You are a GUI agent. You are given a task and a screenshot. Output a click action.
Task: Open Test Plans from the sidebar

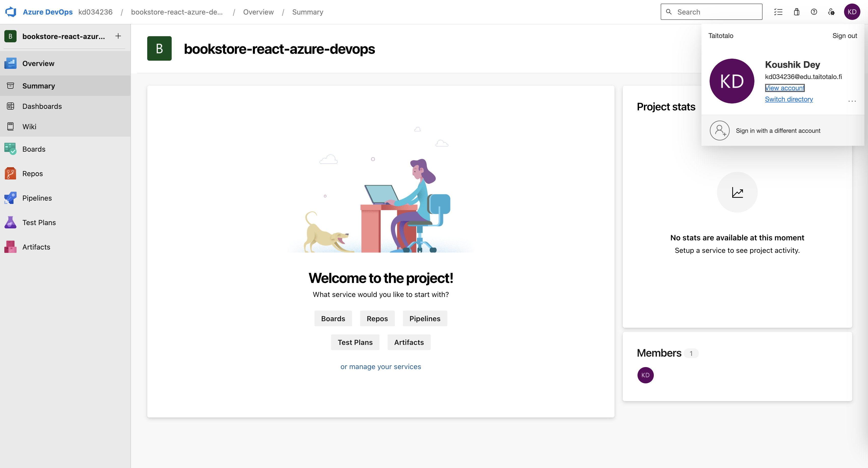(x=39, y=222)
